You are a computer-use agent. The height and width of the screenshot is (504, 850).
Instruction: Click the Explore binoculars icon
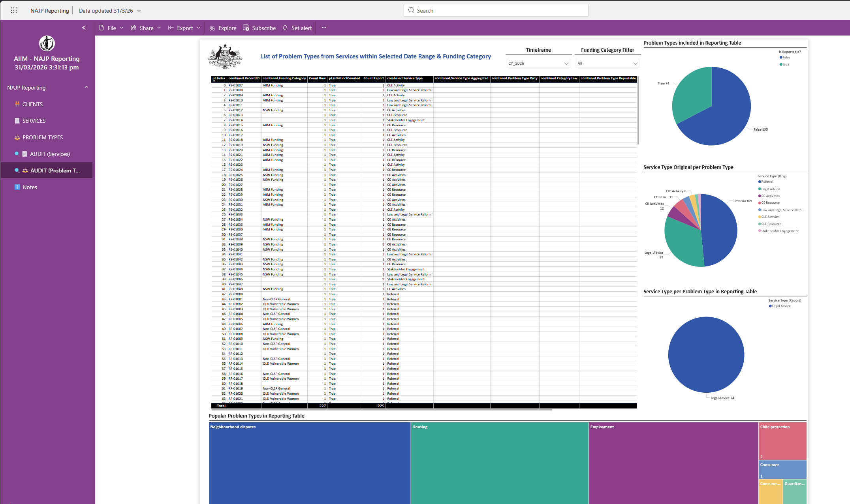pyautogui.click(x=212, y=28)
